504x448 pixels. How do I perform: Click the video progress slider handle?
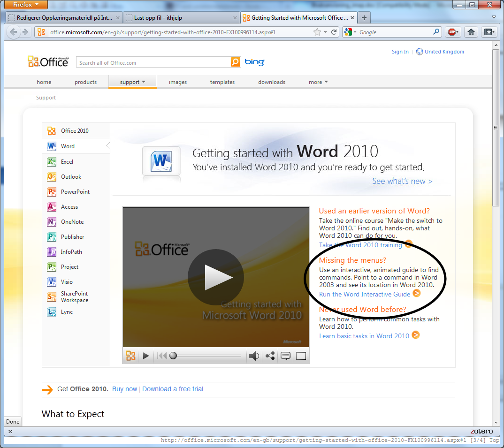pyautogui.click(x=173, y=356)
